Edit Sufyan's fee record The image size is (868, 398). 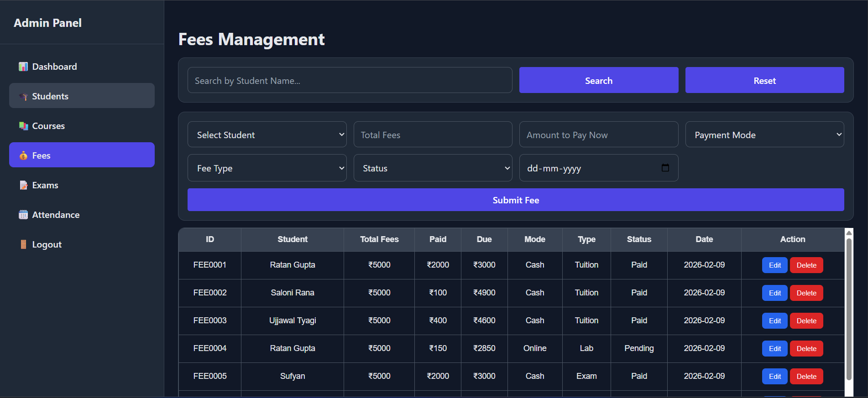click(775, 377)
